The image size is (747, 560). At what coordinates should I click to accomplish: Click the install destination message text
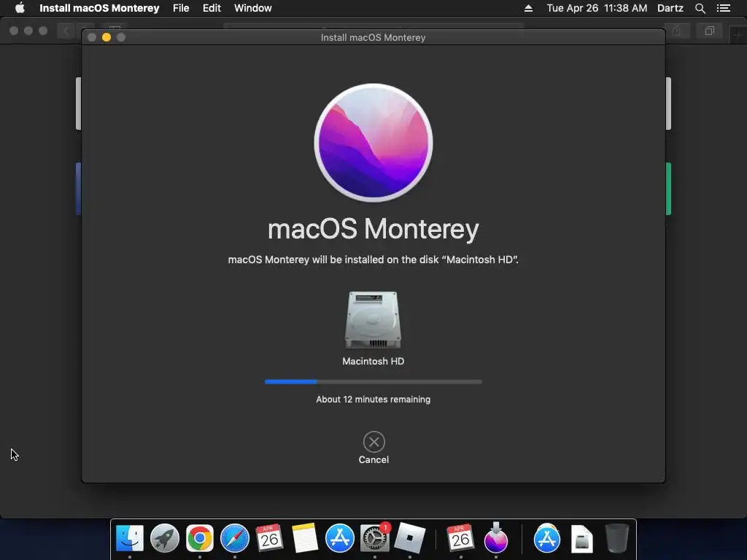pos(373,260)
